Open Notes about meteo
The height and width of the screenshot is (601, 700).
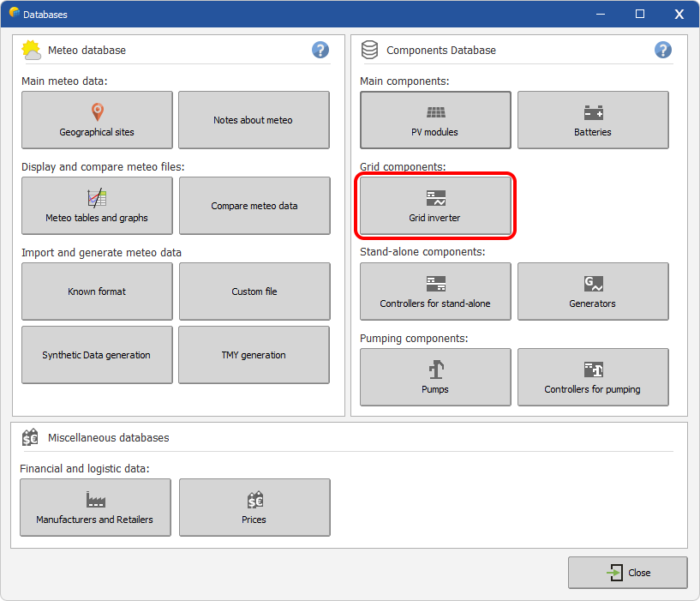(254, 120)
